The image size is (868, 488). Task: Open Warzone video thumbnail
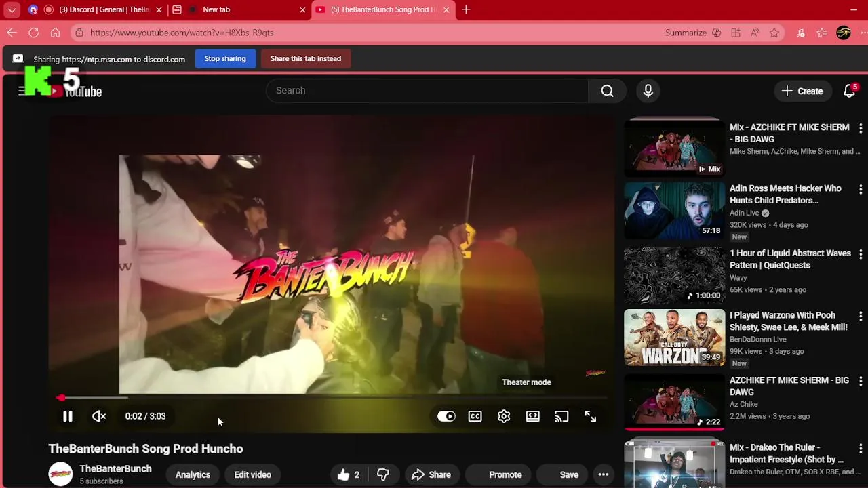point(674,338)
